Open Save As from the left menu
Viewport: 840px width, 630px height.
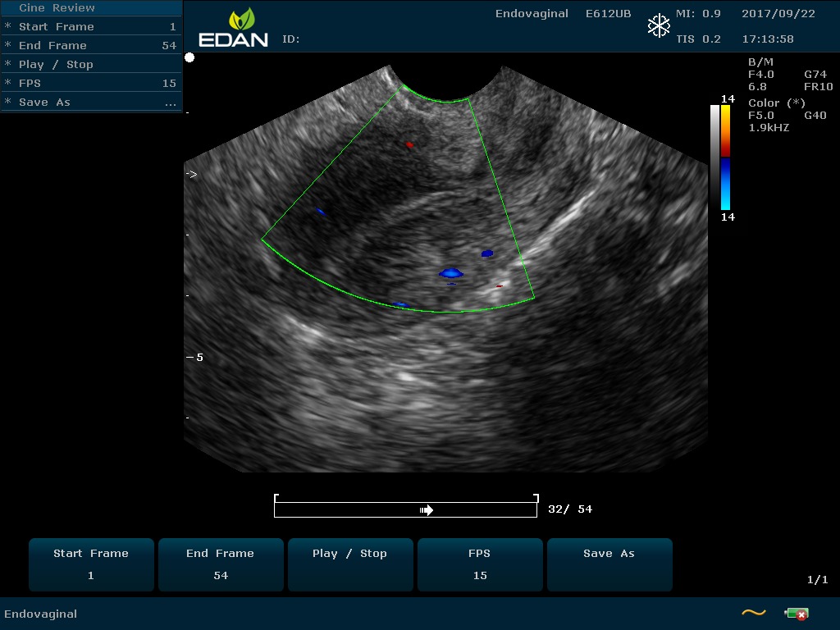click(90, 103)
